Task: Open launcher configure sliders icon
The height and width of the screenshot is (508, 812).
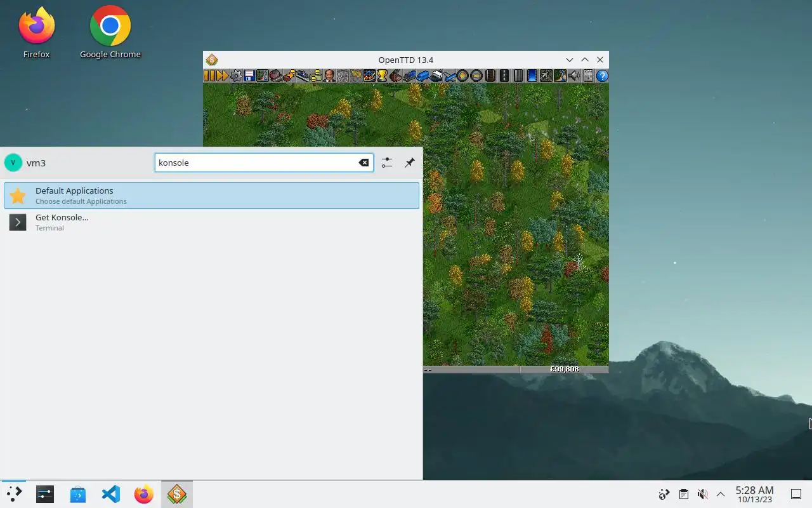Action: tap(387, 163)
